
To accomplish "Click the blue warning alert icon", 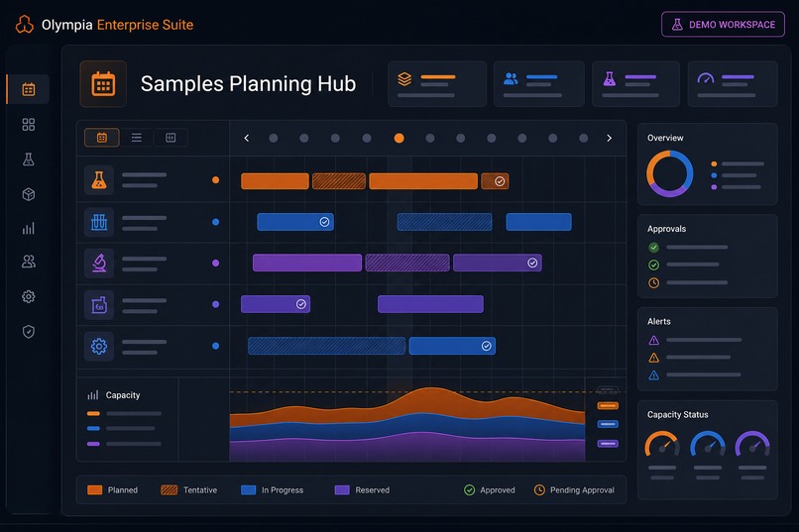I will tap(654, 375).
